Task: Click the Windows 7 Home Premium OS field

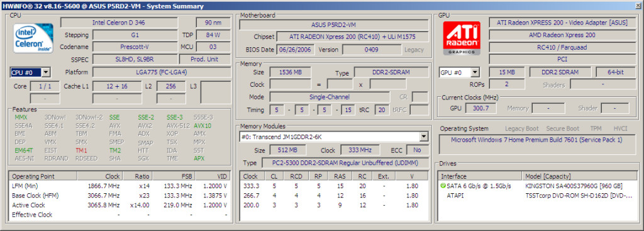Action: pos(537,145)
